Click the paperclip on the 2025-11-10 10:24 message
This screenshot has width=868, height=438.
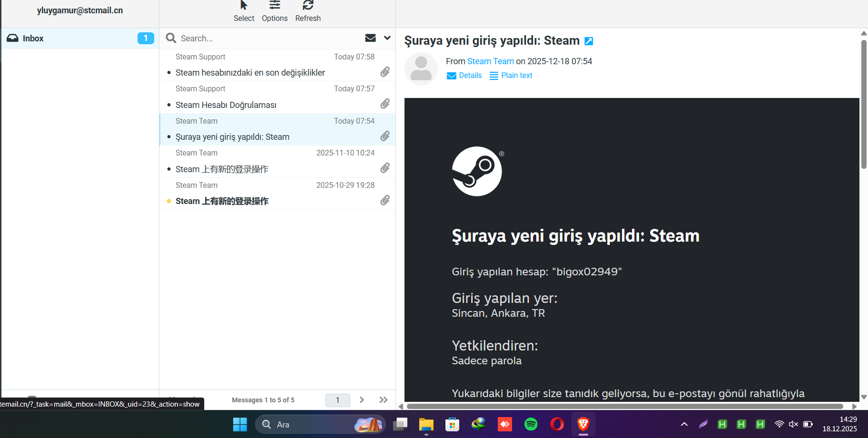(385, 168)
